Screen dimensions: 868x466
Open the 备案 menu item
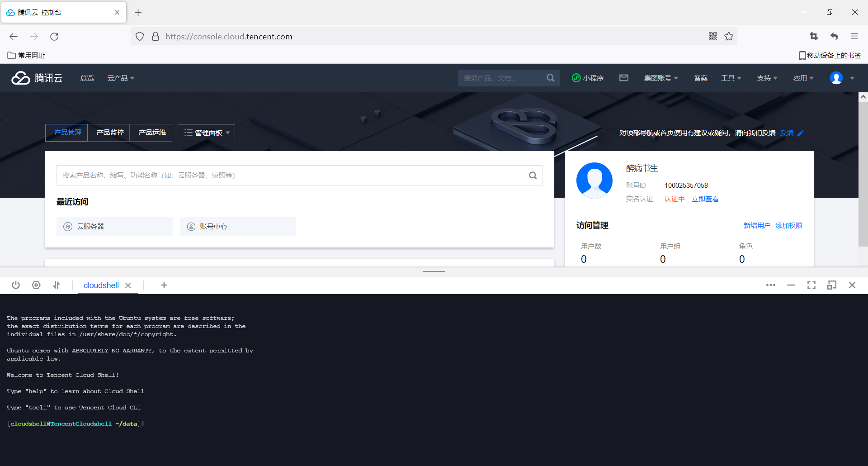pyautogui.click(x=701, y=78)
